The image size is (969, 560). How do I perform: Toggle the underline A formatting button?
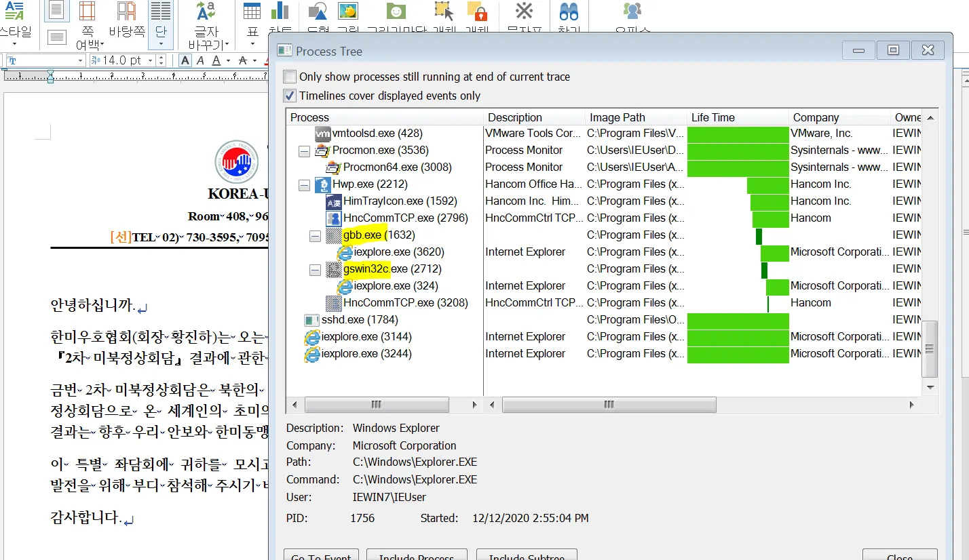[x=216, y=60]
